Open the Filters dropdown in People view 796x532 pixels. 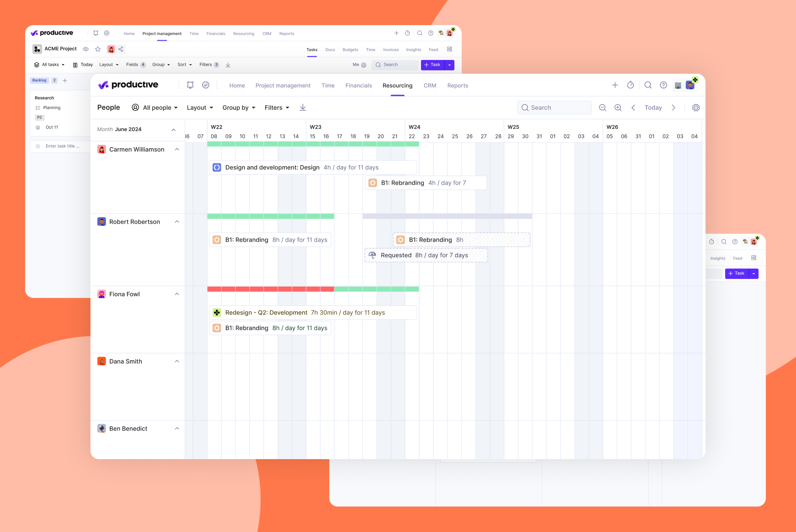[276, 108]
